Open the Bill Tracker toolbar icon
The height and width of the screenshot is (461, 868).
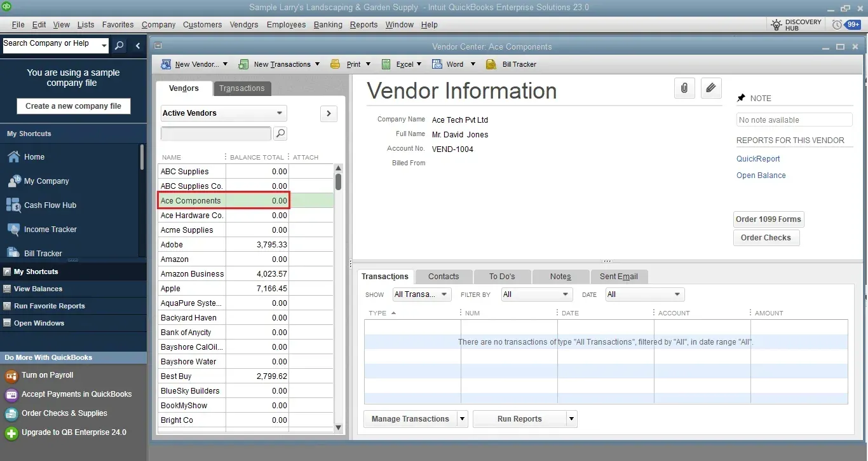(x=491, y=64)
